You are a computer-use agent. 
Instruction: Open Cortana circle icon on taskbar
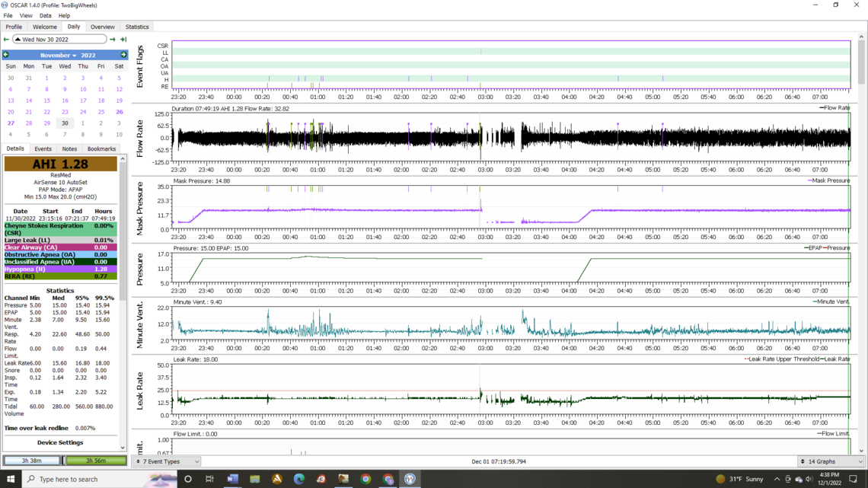187,479
